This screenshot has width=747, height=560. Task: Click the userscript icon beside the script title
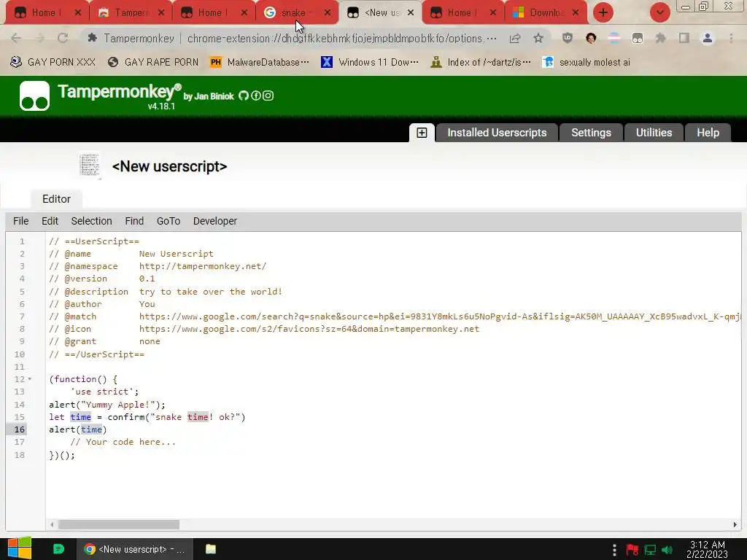[x=90, y=166]
